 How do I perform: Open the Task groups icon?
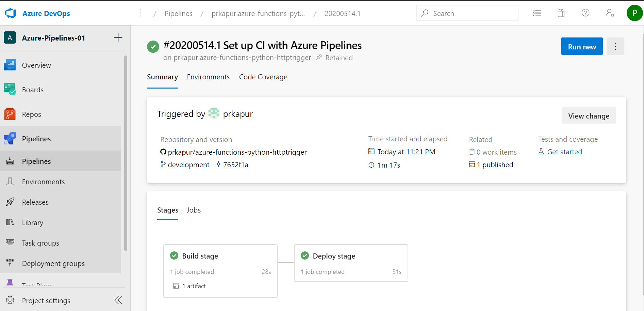coord(10,243)
